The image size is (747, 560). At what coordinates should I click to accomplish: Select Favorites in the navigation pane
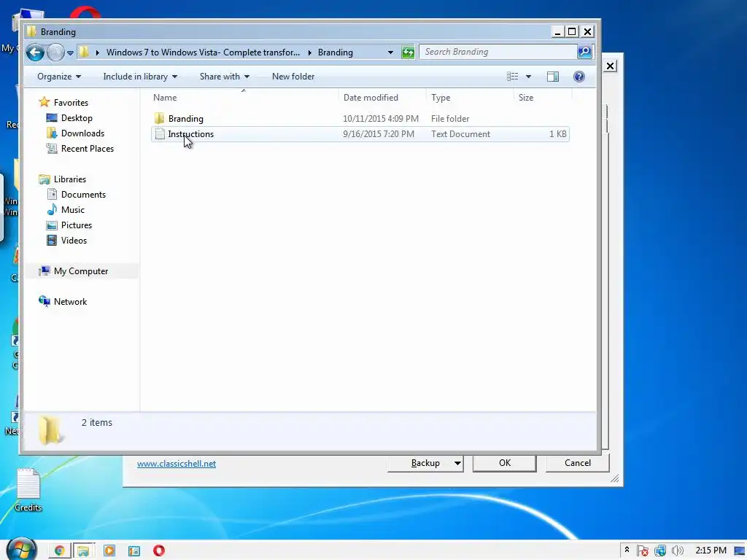pyautogui.click(x=71, y=102)
